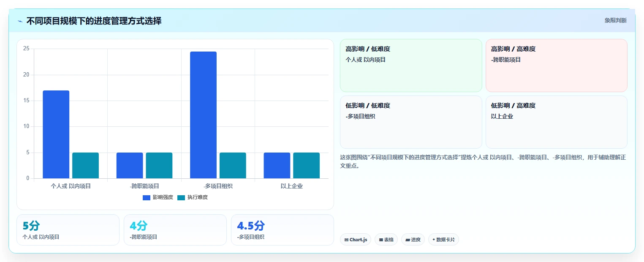
Task: Select the 5分 score card
Action: point(68,230)
